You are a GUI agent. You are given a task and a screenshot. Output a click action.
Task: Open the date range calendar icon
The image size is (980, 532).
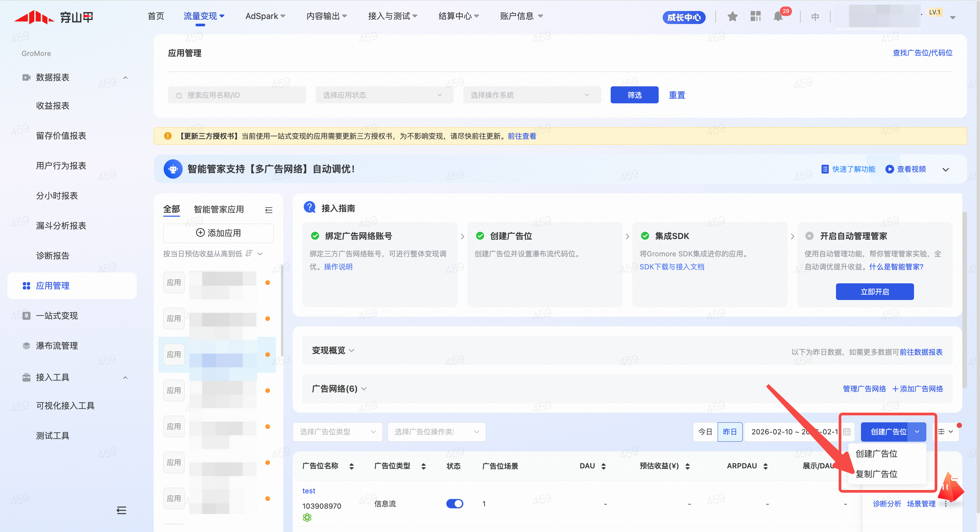846,432
